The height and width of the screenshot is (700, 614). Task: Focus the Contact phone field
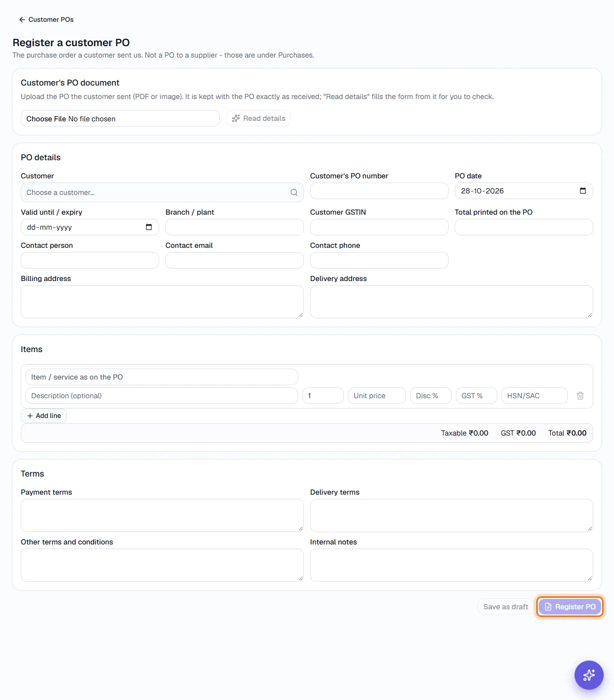(379, 260)
